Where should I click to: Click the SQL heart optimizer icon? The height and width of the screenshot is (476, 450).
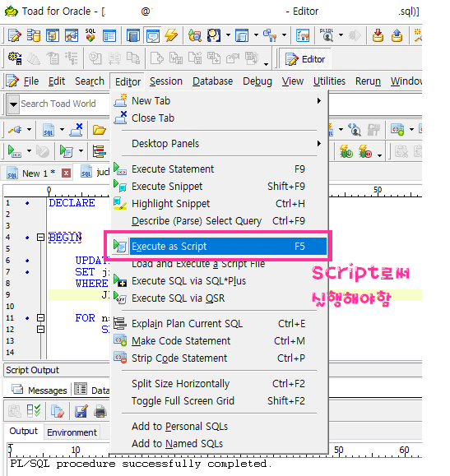point(90,35)
